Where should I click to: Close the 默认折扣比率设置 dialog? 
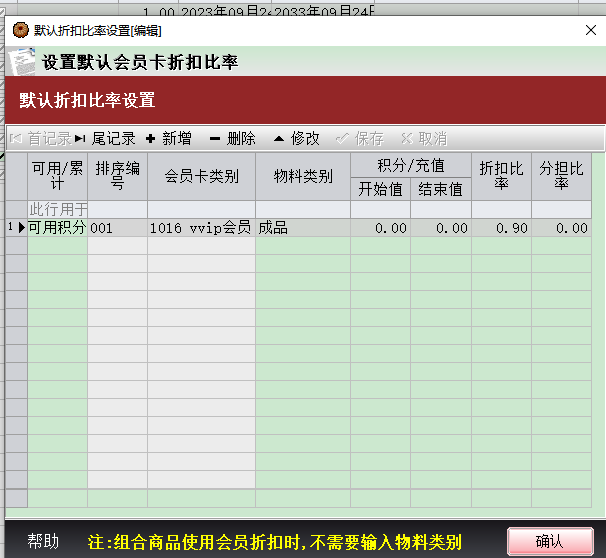[x=591, y=30]
